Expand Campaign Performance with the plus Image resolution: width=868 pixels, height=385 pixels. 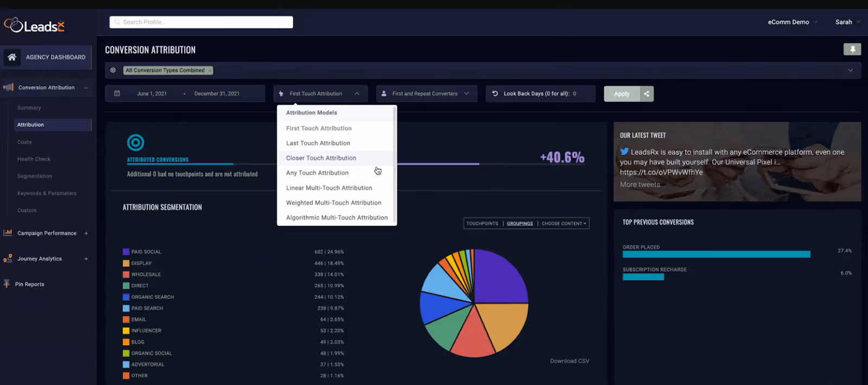point(86,233)
